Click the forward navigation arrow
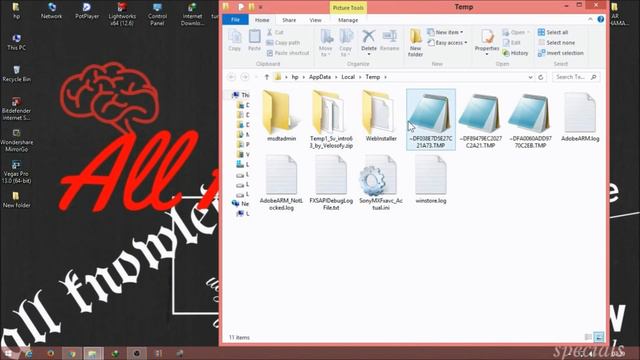 coord(244,77)
